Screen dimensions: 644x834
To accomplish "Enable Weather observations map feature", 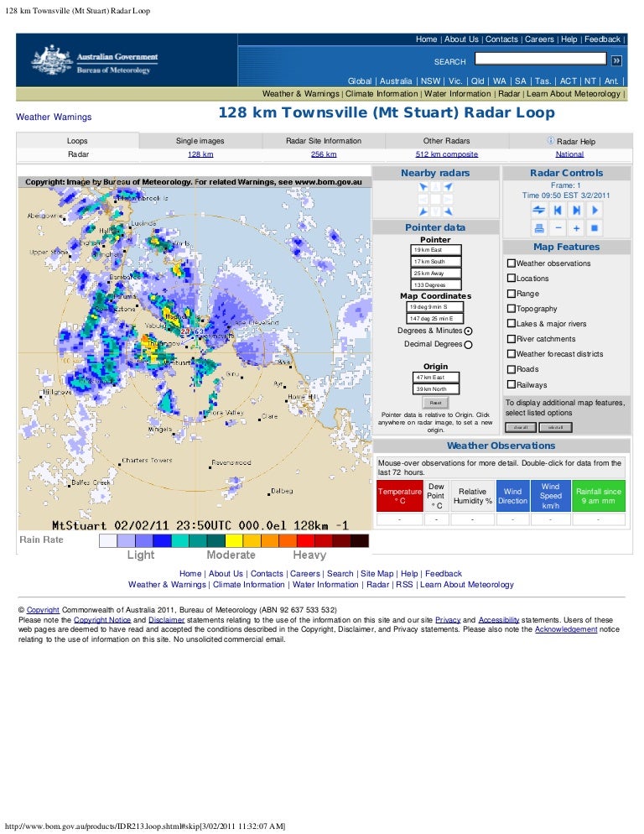I will tap(511, 263).
